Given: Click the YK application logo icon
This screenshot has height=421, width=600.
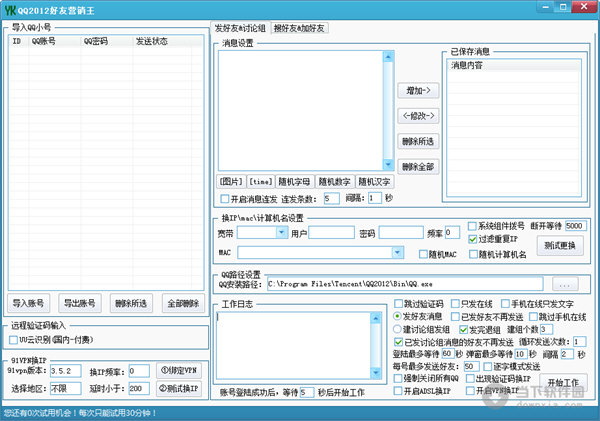Looking at the screenshot, I should point(10,10).
